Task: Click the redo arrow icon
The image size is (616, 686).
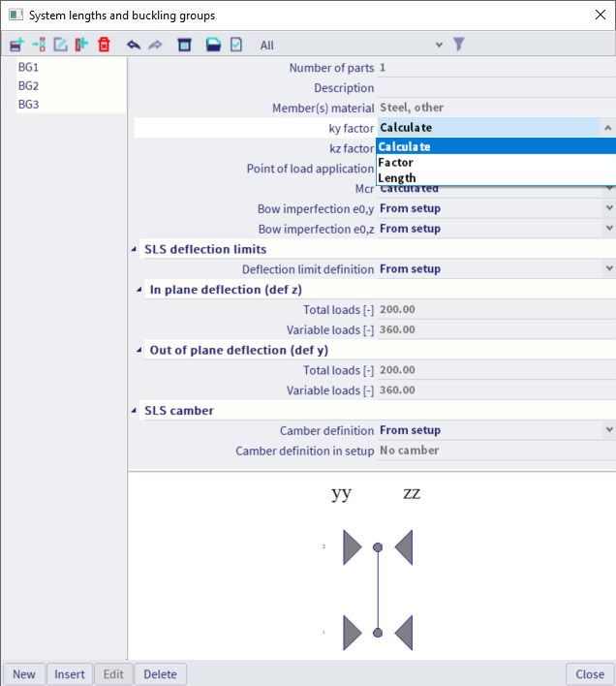Action: pyautogui.click(x=155, y=45)
